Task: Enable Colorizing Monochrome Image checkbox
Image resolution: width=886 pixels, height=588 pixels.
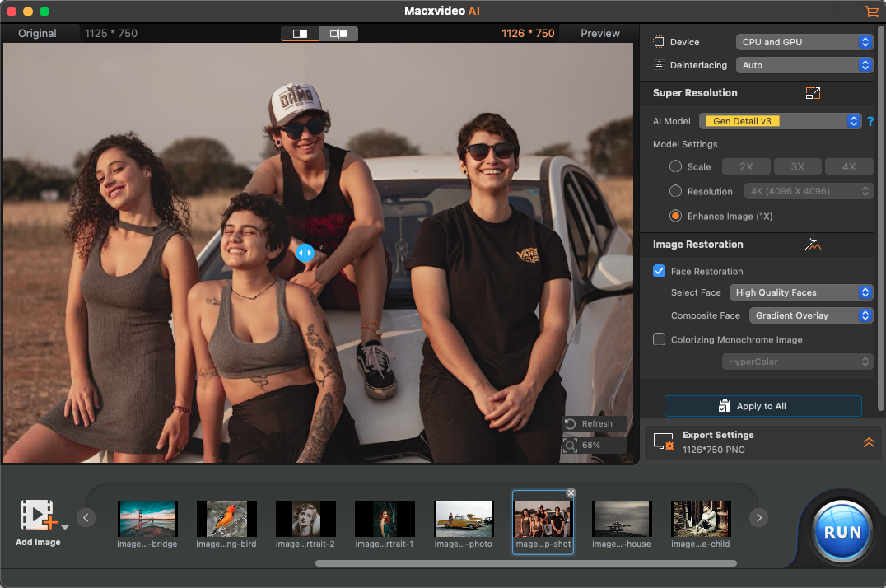Action: pyautogui.click(x=659, y=339)
